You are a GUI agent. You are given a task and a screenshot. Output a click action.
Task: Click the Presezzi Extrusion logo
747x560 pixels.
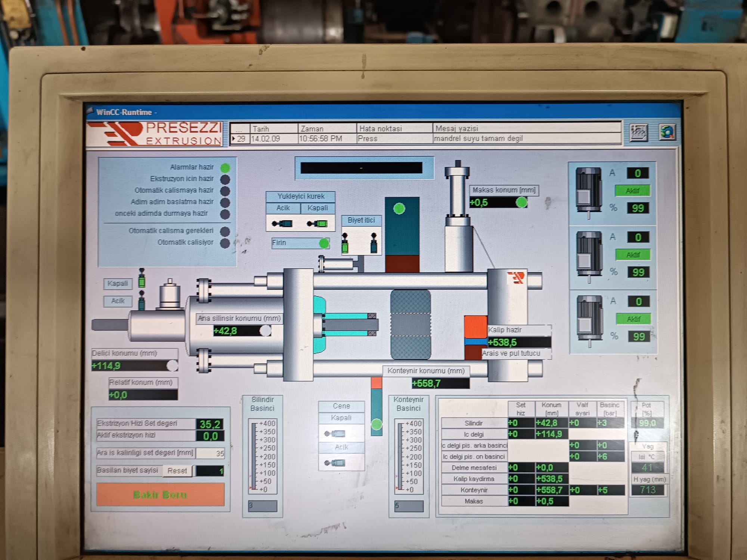(x=155, y=133)
